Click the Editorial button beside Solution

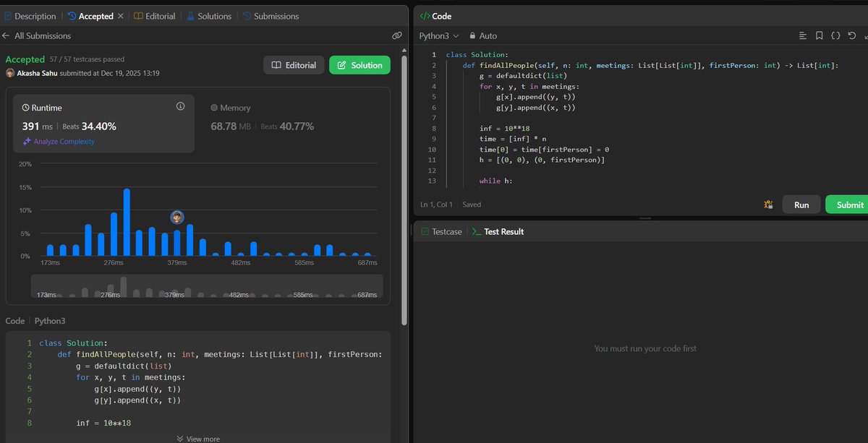tap(294, 65)
